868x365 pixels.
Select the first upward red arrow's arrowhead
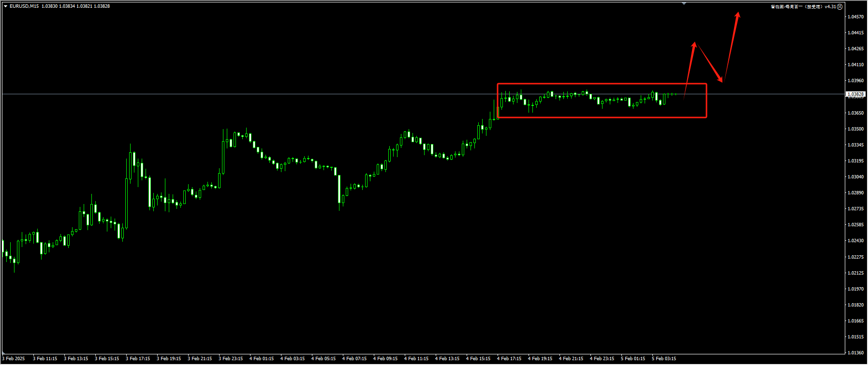[694, 44]
